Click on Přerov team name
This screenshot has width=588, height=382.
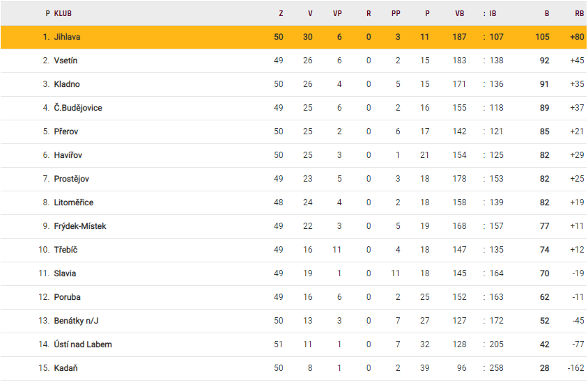click(x=66, y=132)
